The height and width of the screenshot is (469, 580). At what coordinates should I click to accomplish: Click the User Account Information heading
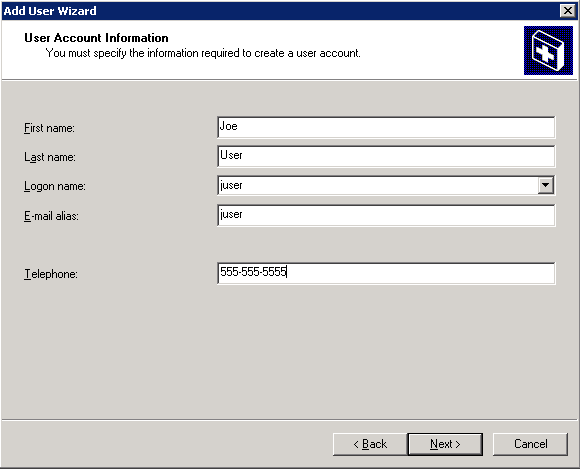click(96, 38)
